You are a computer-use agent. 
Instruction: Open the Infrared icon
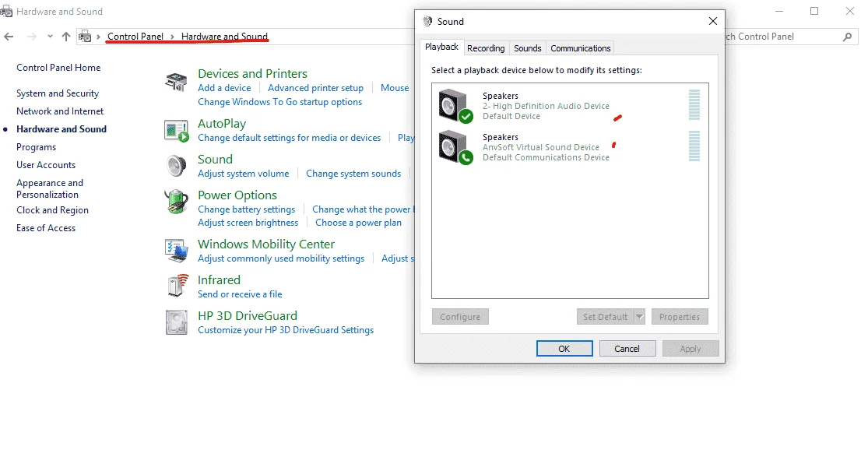(177, 286)
